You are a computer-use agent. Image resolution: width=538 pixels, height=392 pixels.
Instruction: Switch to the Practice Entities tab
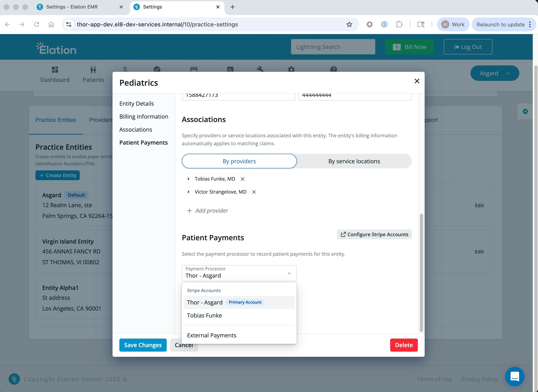(56, 120)
